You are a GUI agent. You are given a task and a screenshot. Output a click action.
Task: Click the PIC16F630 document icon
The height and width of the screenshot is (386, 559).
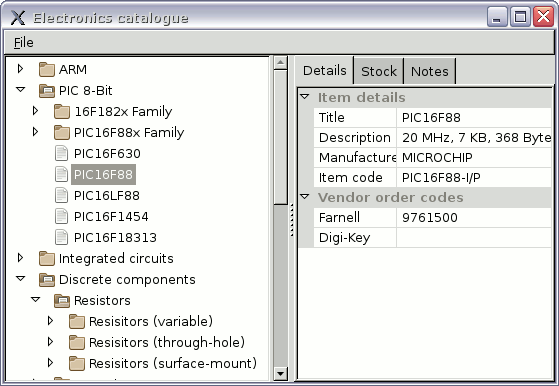[61, 154]
